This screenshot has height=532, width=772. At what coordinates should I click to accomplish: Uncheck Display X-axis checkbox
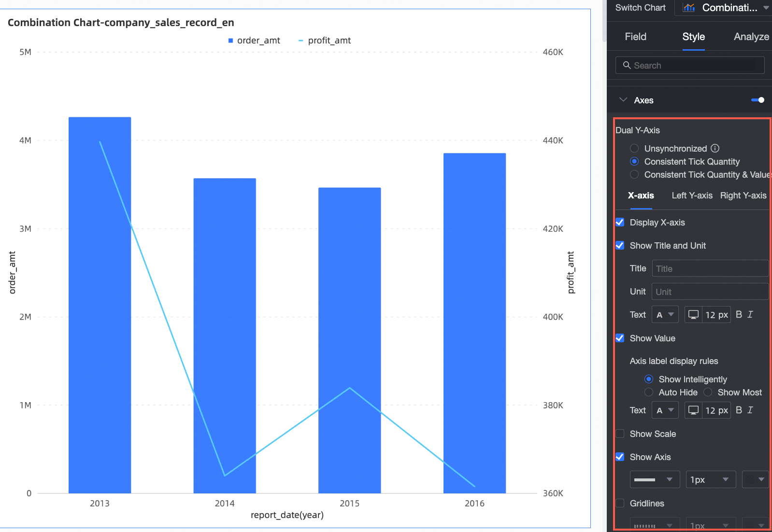(620, 222)
